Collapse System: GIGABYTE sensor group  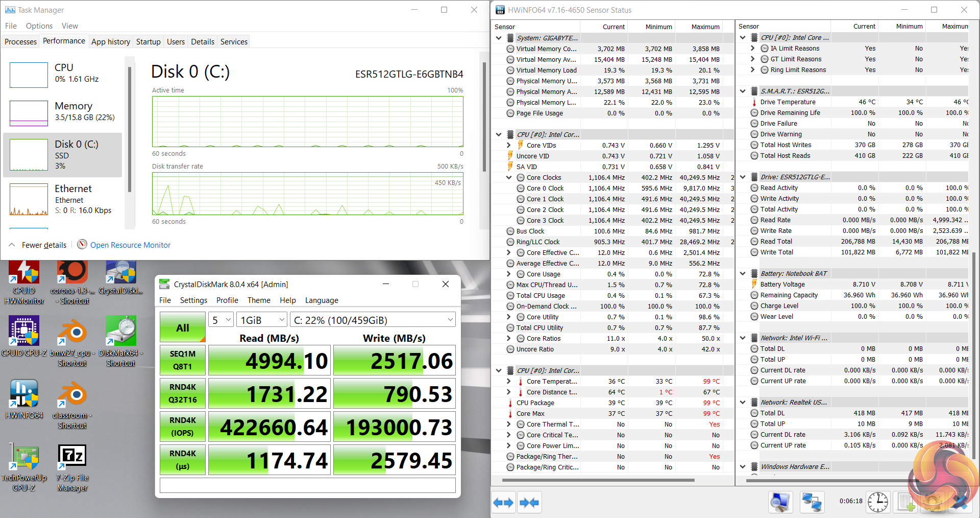(499, 38)
